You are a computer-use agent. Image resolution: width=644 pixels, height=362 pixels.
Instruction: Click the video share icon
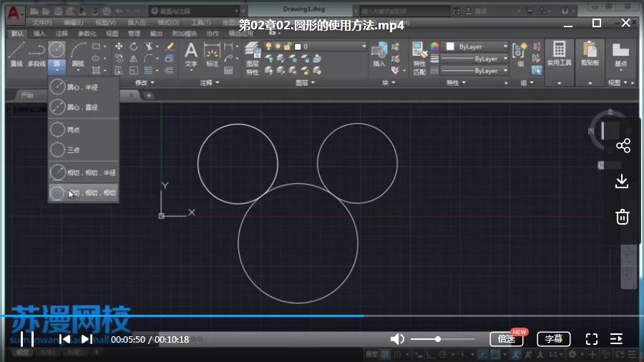pyautogui.click(x=623, y=146)
